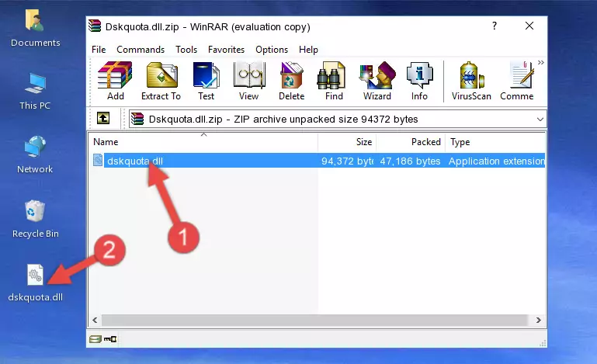Open the Options menu
Screen dimensions: 597x364
coord(272,50)
